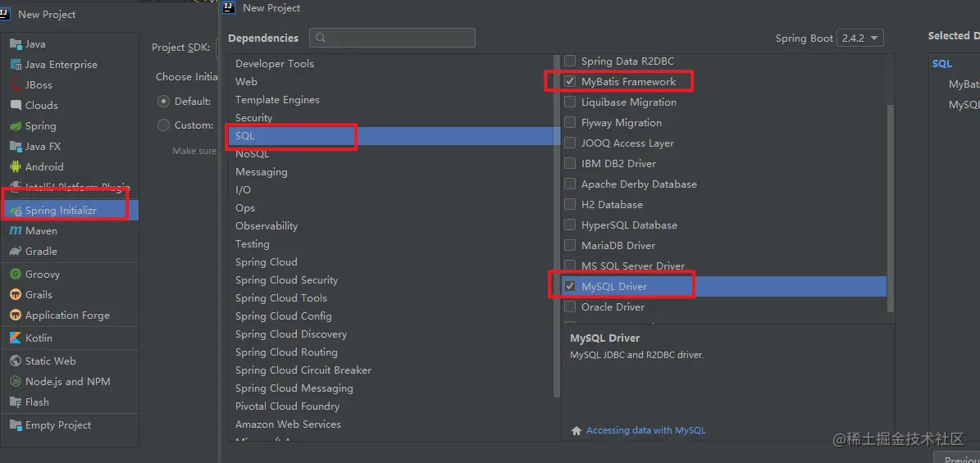Click the home icon beside Accessing data link
980x463 pixels.
[x=577, y=430]
